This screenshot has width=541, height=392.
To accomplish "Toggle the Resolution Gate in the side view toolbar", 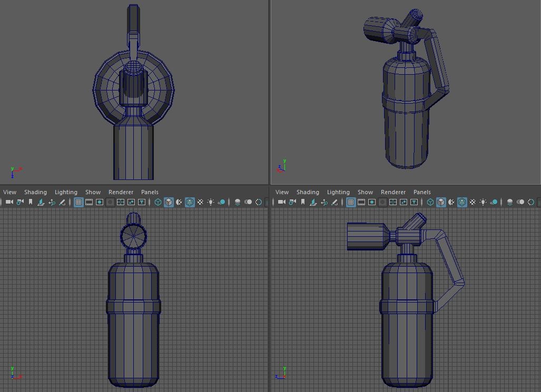I will point(371,202).
